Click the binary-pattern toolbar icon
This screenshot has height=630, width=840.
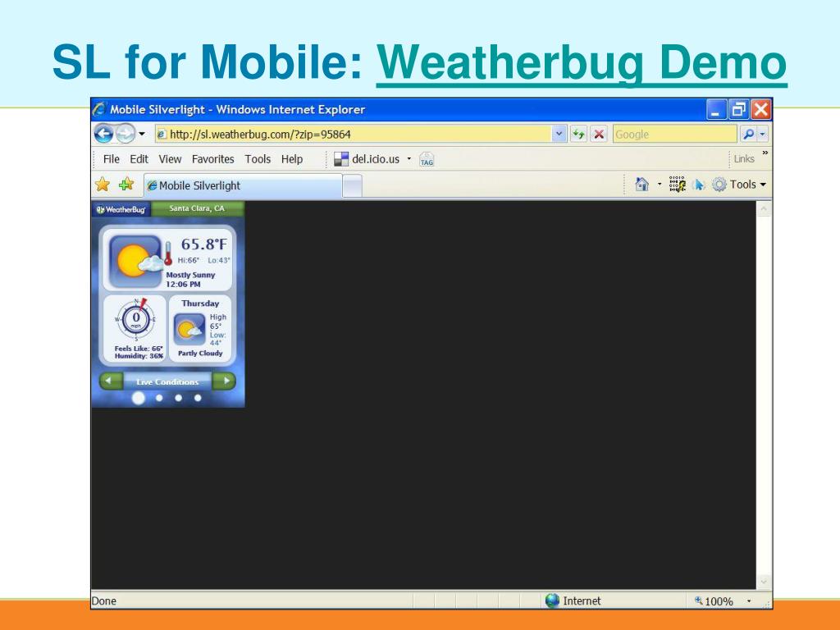tap(677, 185)
